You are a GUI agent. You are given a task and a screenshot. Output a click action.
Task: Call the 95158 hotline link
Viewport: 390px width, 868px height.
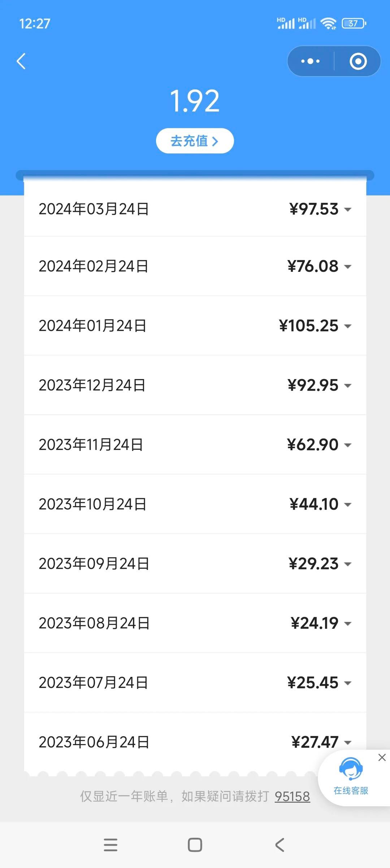[292, 796]
